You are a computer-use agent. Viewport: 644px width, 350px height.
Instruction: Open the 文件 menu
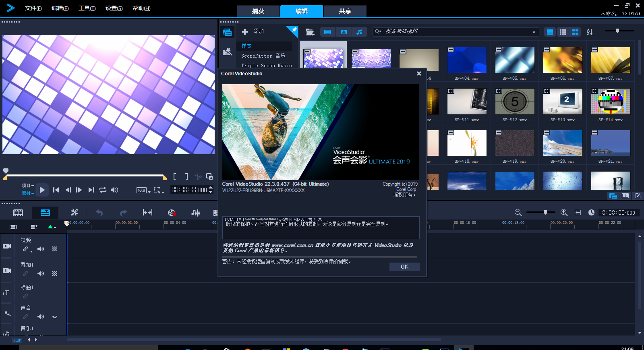click(x=33, y=8)
